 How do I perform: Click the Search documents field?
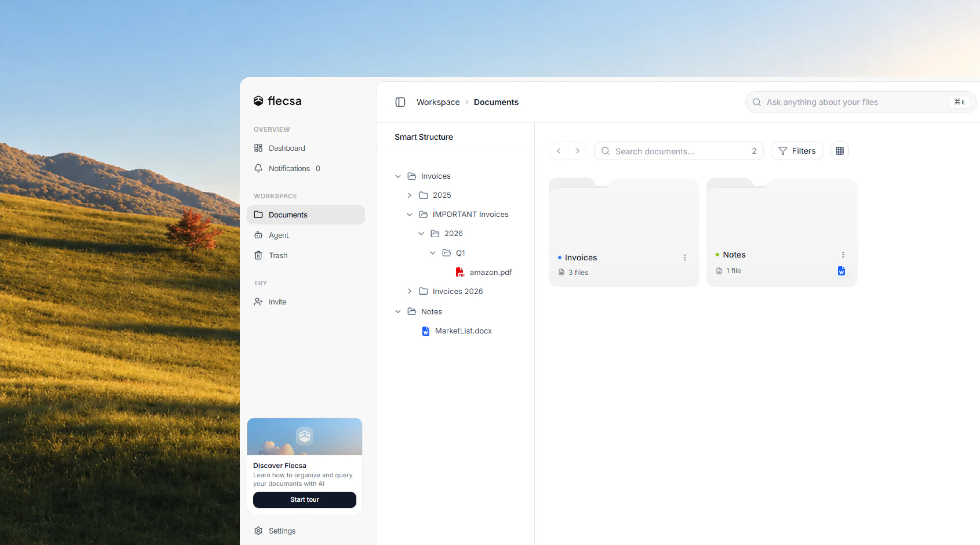678,151
